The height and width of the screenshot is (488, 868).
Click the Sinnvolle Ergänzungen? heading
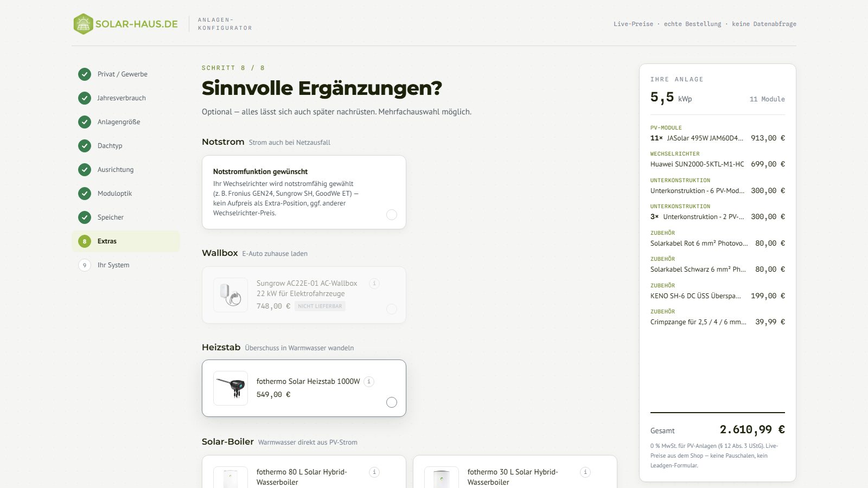(x=322, y=88)
